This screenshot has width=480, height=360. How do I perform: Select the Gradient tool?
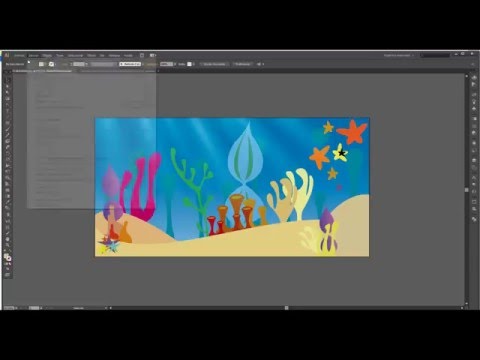[8, 196]
